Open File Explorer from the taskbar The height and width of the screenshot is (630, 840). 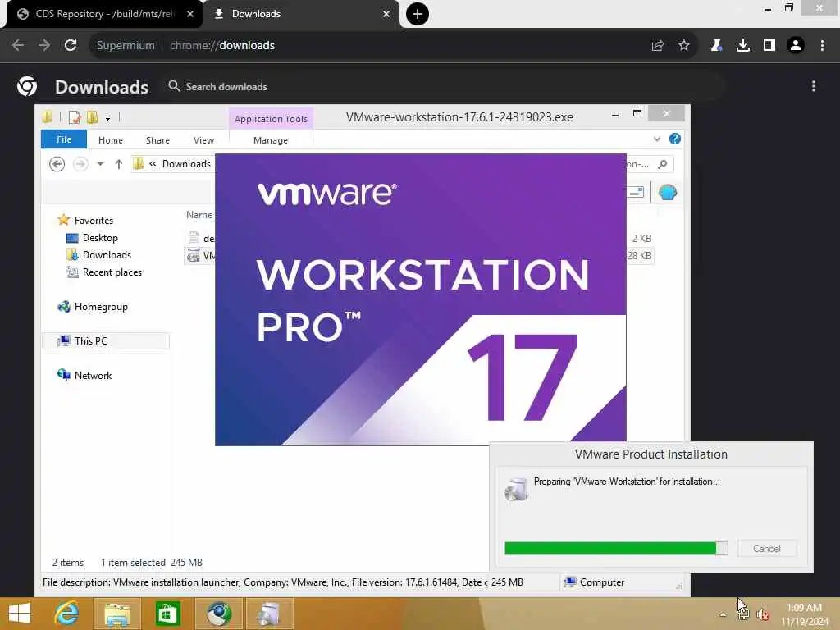tap(116, 614)
